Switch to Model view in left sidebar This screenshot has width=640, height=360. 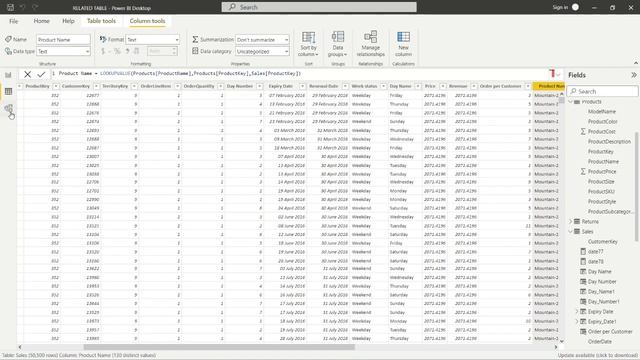[8, 108]
